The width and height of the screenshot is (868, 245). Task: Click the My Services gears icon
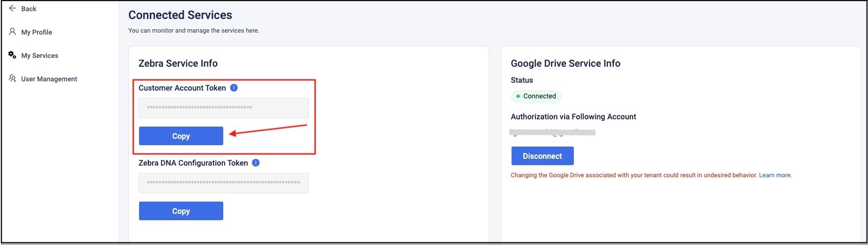13,55
